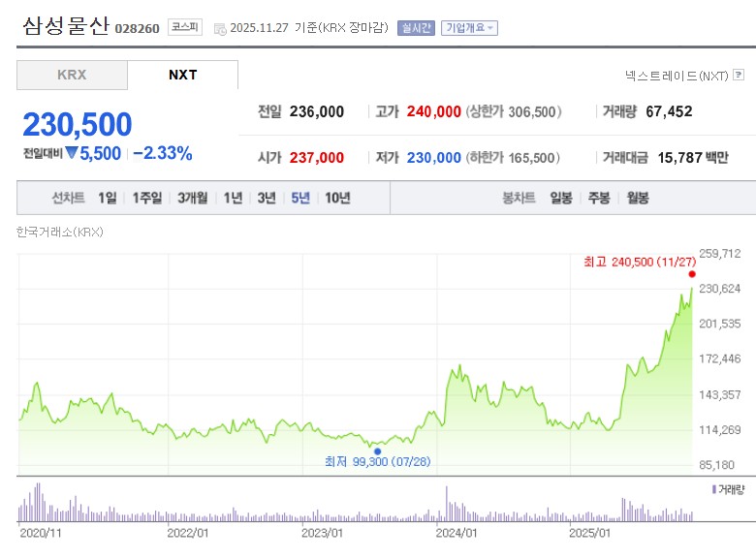Click the 201,535 y-axis label

[720, 324]
